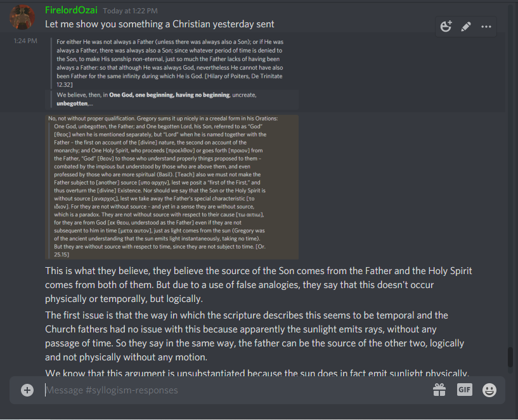Select the 'Let me show you something' message
The width and height of the screenshot is (518, 420).
coord(160,24)
